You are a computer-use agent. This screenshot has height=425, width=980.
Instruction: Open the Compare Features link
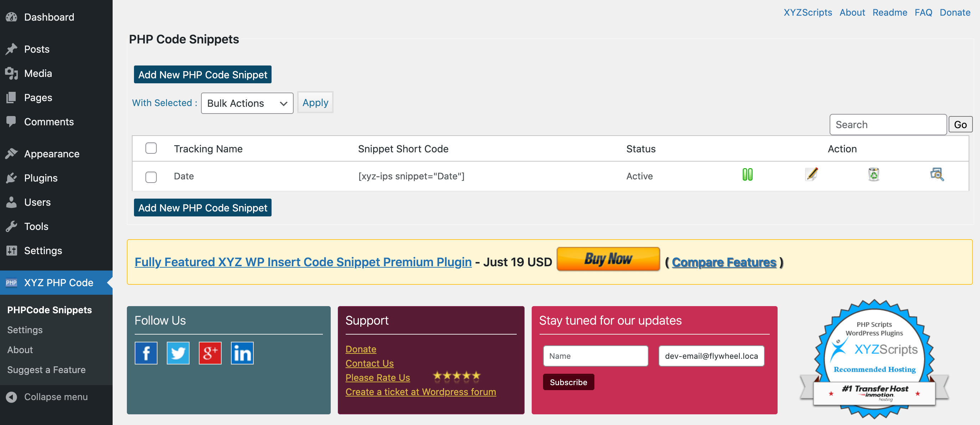723,262
